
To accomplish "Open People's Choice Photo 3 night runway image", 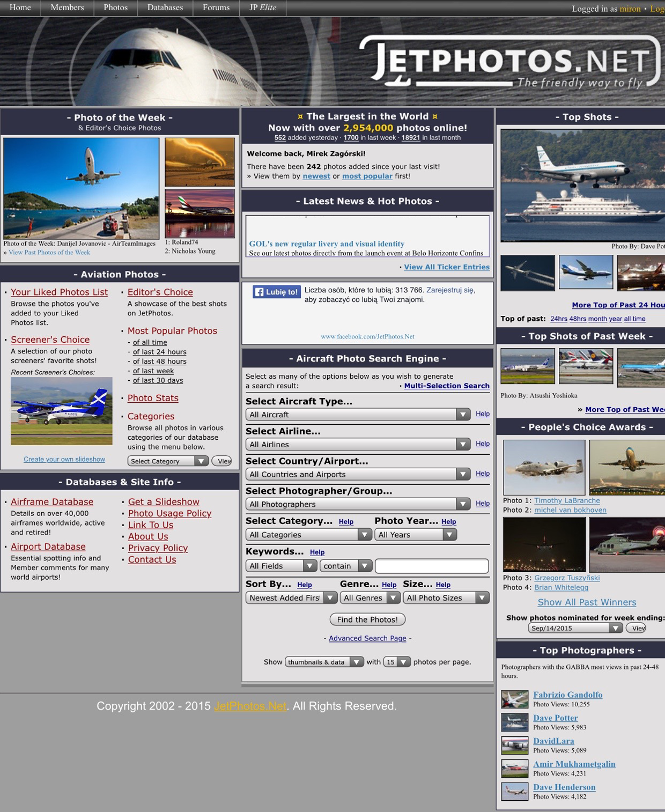I will pos(544,544).
